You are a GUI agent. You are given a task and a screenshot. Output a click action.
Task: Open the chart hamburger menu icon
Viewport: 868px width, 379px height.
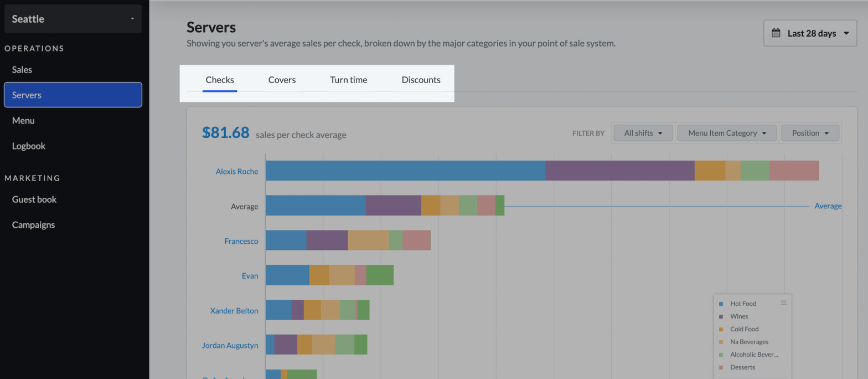click(x=783, y=303)
